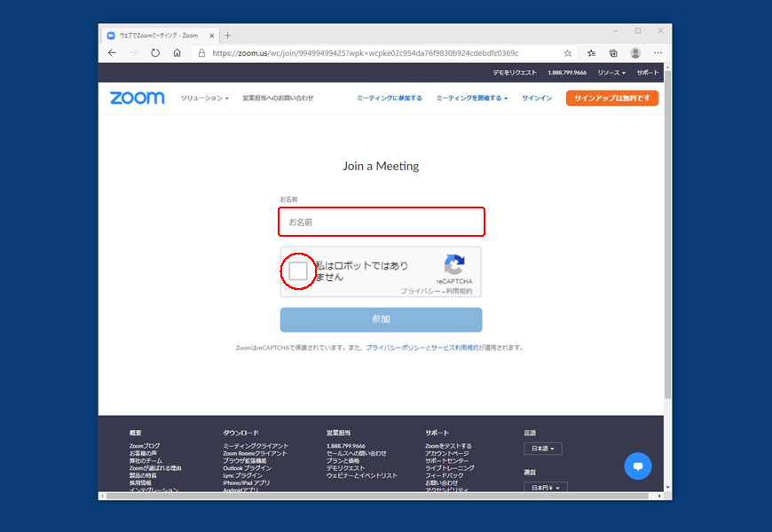Click the orange サインアップは無料です button

[x=612, y=98]
